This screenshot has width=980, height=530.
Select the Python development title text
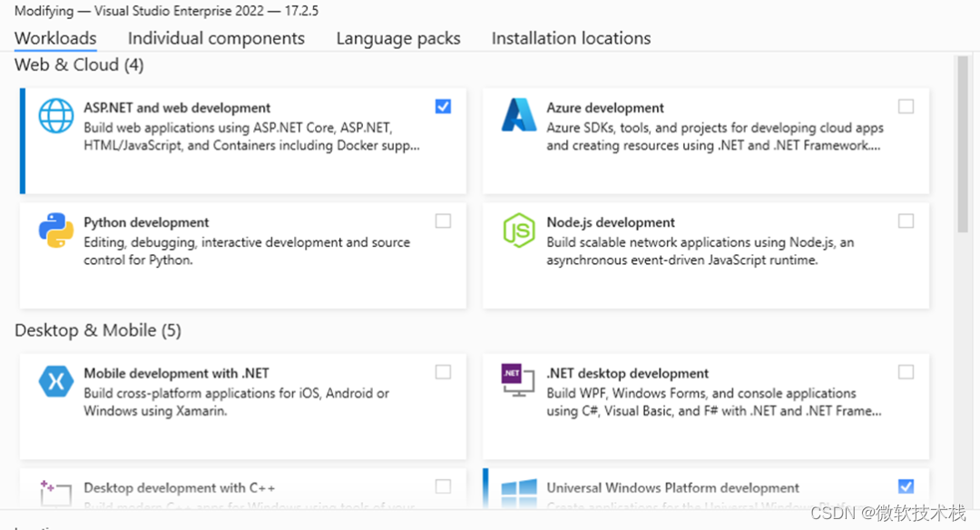tap(146, 222)
